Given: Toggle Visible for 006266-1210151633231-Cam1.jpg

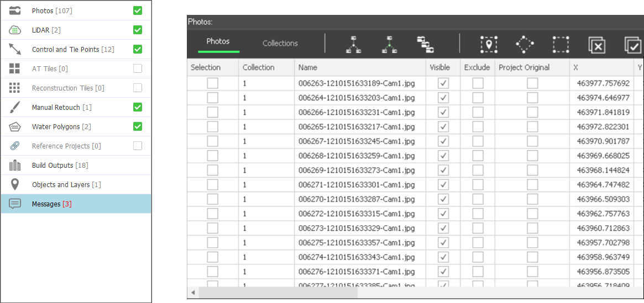Looking at the screenshot, I should click(x=443, y=112).
